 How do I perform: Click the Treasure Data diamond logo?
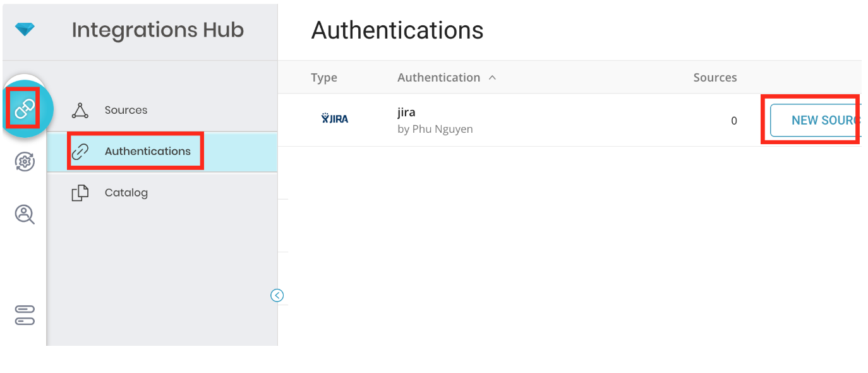pos(25,29)
